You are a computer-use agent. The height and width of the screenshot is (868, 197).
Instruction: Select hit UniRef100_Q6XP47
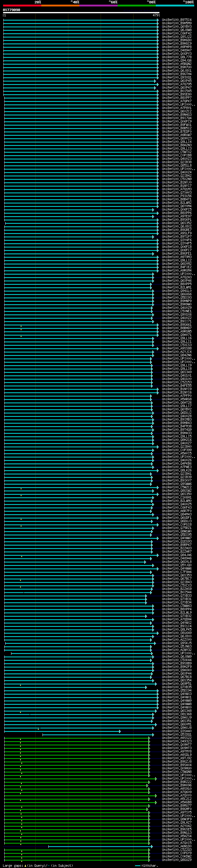[176, 88]
